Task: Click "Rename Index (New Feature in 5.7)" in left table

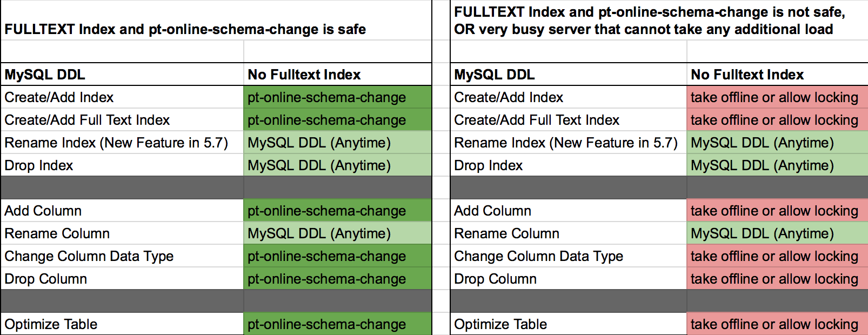Action: point(116,143)
